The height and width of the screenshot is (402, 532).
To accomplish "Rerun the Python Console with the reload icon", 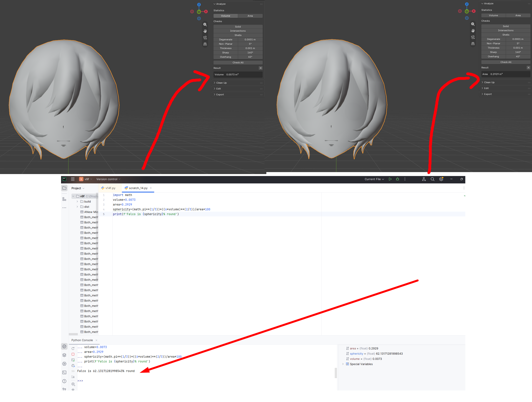I will click(x=73, y=349).
